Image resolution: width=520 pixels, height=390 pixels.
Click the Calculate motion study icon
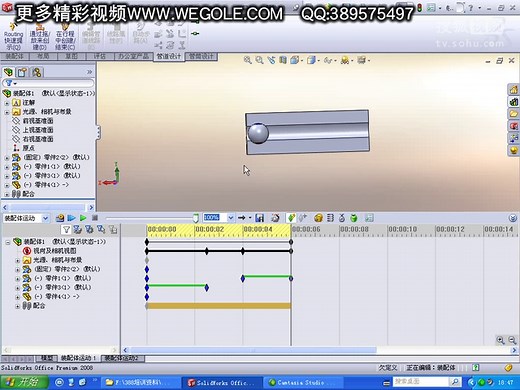click(60, 218)
